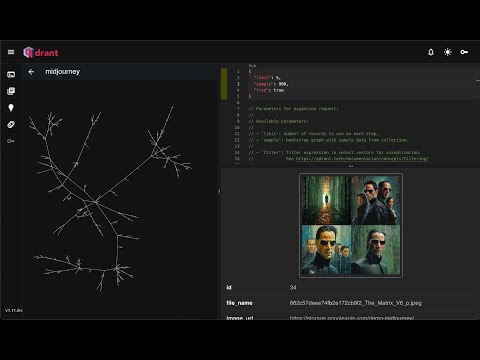Viewport: 480px width, 360px height.
Task: Open the Console sidebar item
Action: (11, 74)
